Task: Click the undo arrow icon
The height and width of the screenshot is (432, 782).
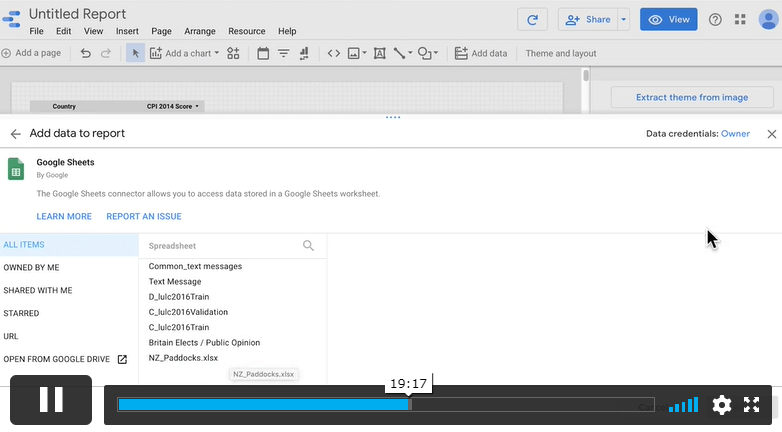Action: click(85, 53)
